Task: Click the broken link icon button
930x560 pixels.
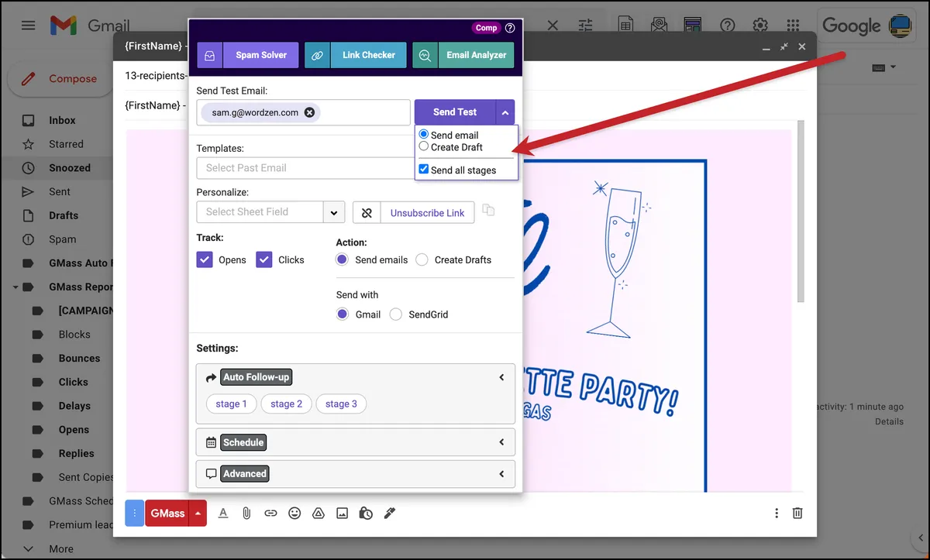Action: (367, 212)
